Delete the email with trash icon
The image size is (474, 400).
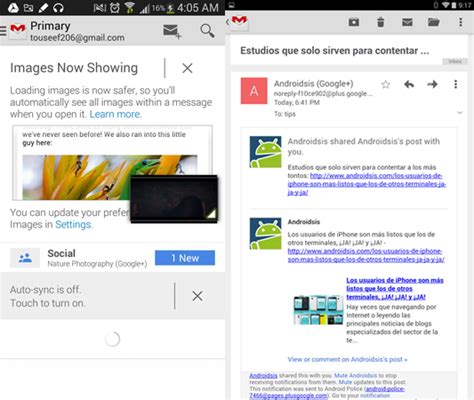(380, 22)
